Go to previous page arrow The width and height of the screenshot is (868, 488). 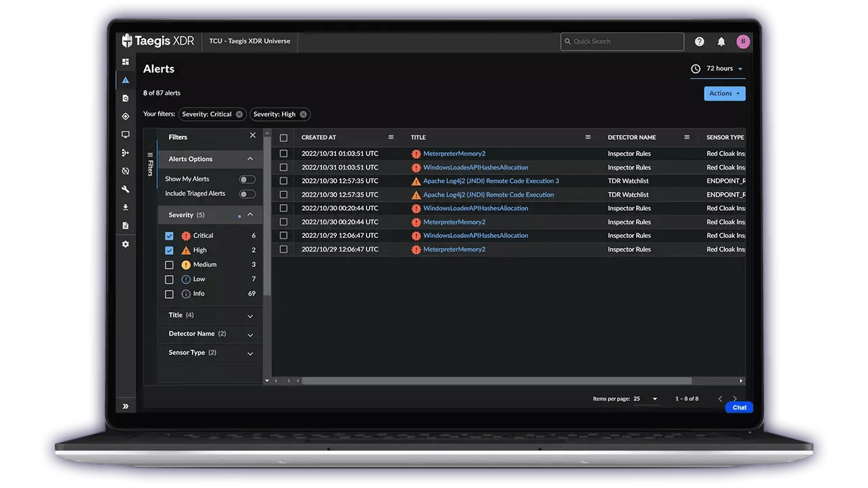pyautogui.click(x=720, y=399)
